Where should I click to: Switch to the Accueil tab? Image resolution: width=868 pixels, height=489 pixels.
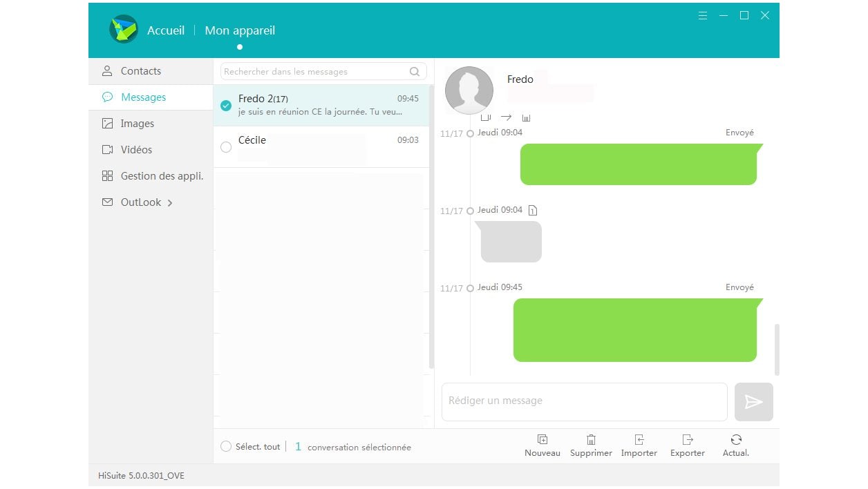coord(166,30)
